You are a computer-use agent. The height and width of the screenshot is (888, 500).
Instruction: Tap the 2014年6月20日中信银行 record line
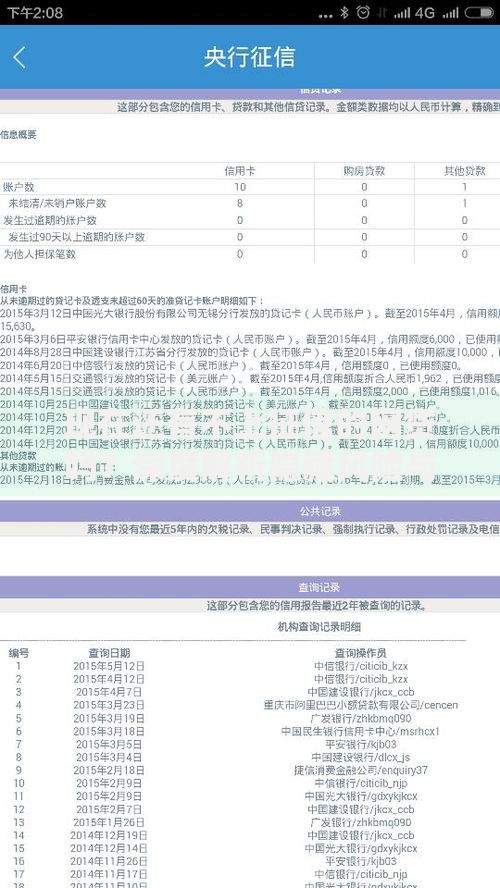coord(232,365)
